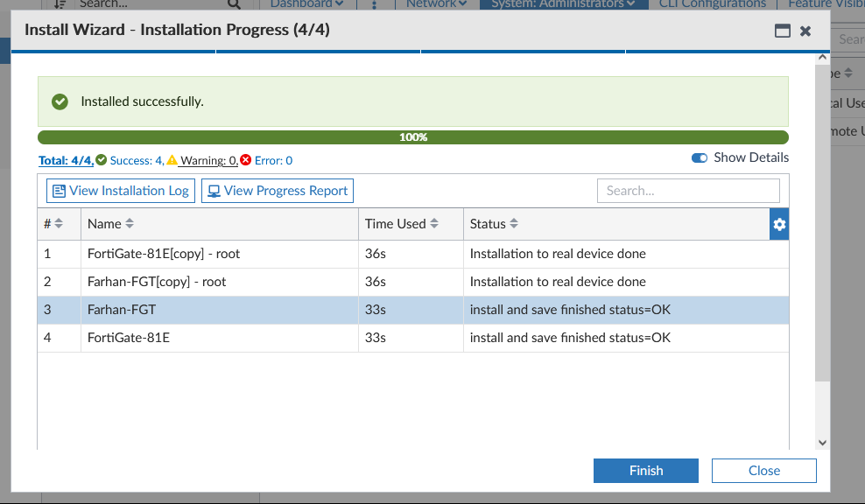Click the View Progress Report button

point(278,191)
